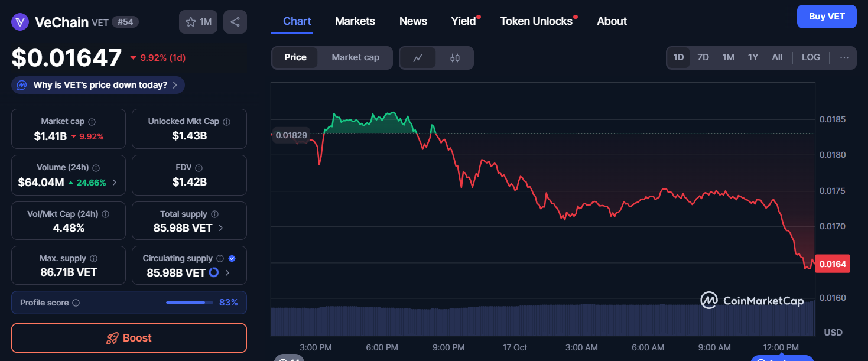This screenshot has height=361, width=868.
Task: Click the Profile score progress bar
Action: [189, 302]
